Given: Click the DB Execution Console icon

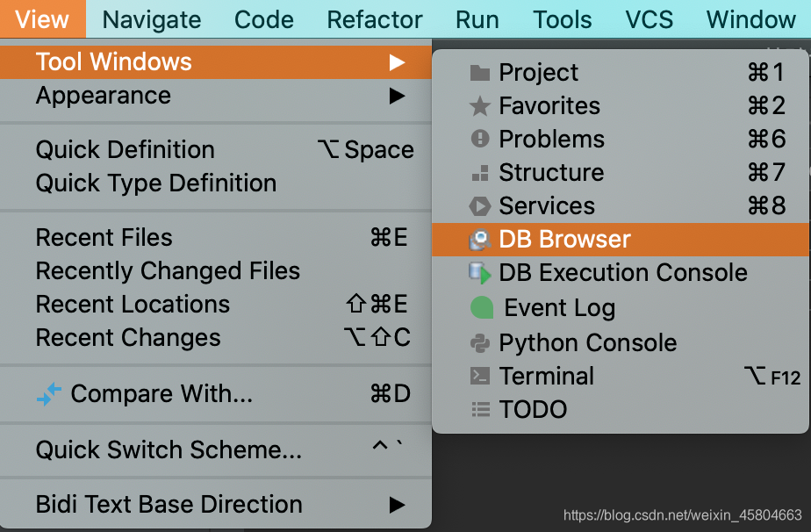Looking at the screenshot, I should 479,273.
